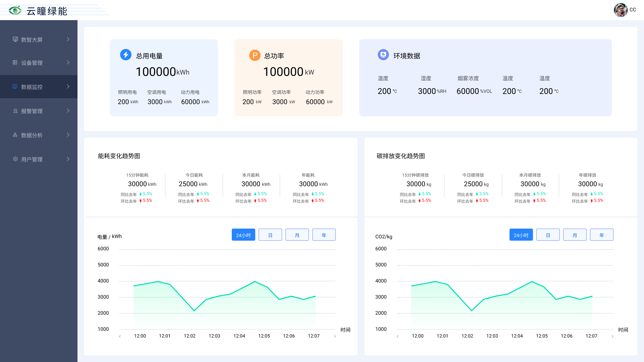
Task: Click the 数据分析 analysis icon
Action: click(x=15, y=135)
